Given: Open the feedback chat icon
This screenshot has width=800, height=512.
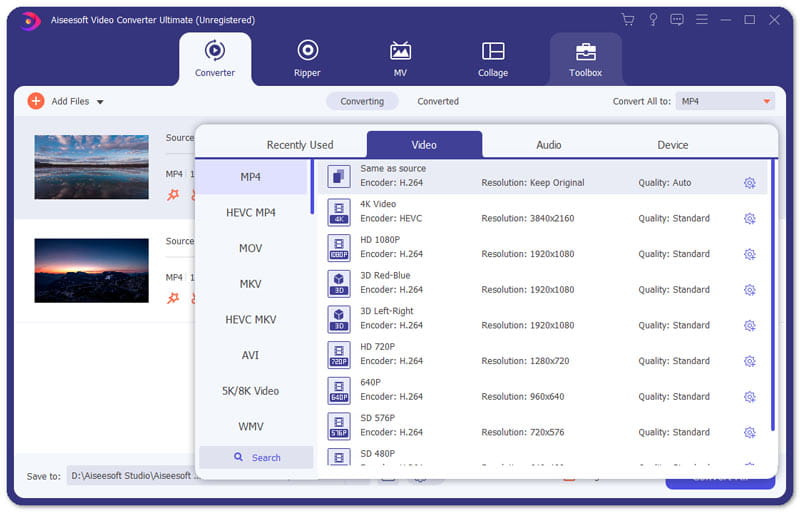Looking at the screenshot, I should pyautogui.click(x=677, y=20).
